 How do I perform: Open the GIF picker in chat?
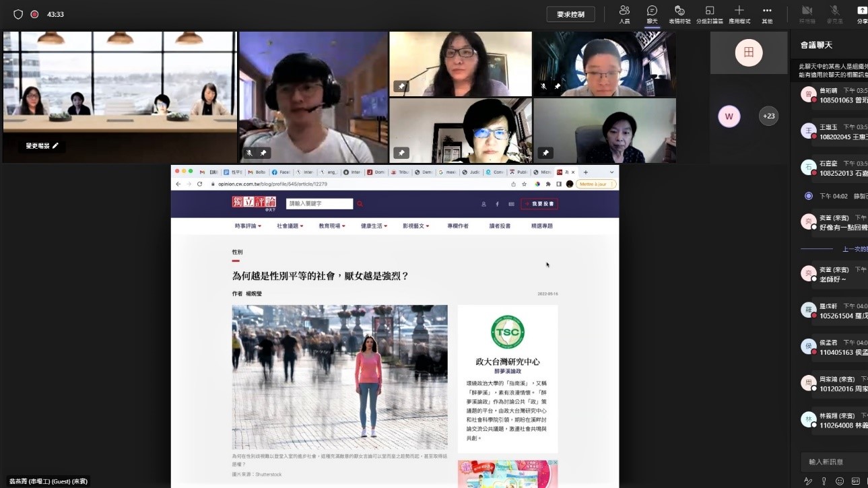[856, 481]
